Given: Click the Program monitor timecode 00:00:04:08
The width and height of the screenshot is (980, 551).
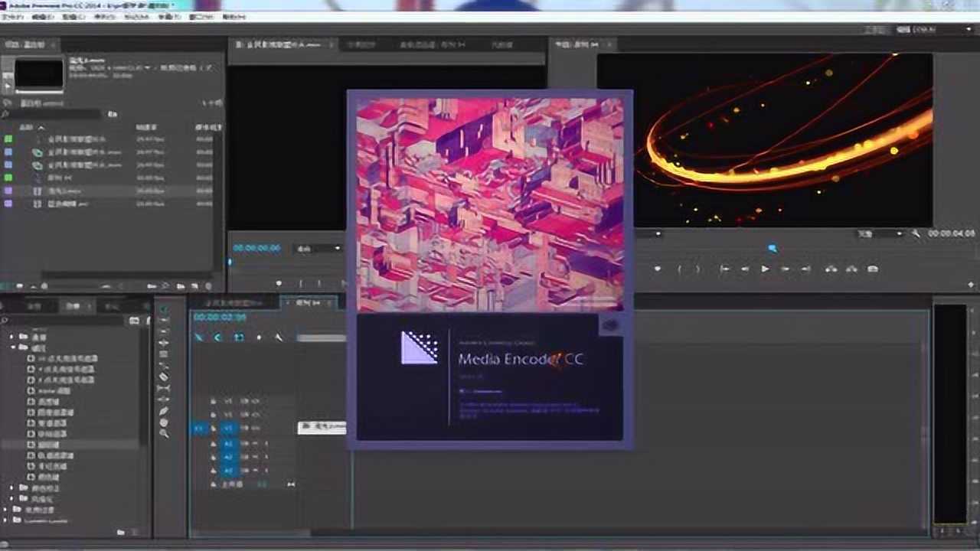Looking at the screenshot, I should (x=952, y=233).
